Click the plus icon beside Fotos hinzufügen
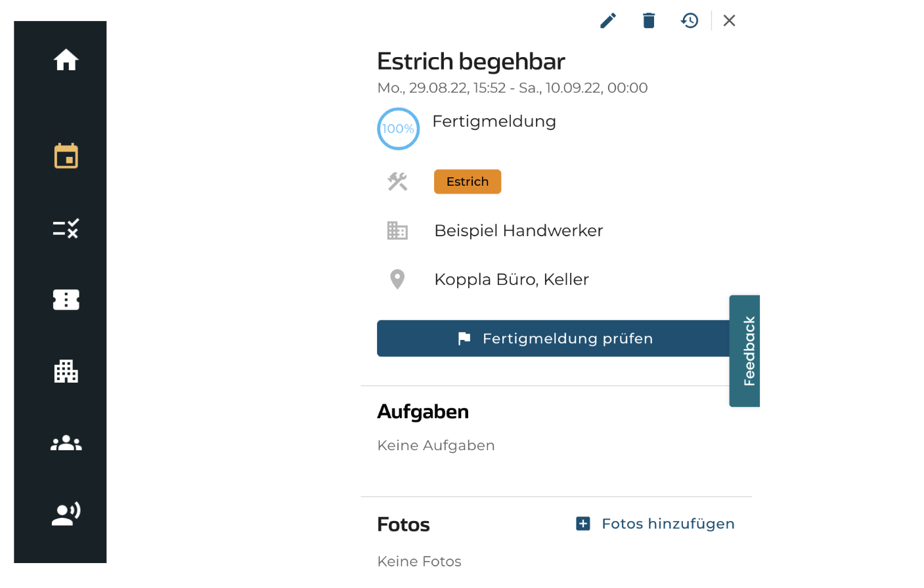 pos(583,524)
